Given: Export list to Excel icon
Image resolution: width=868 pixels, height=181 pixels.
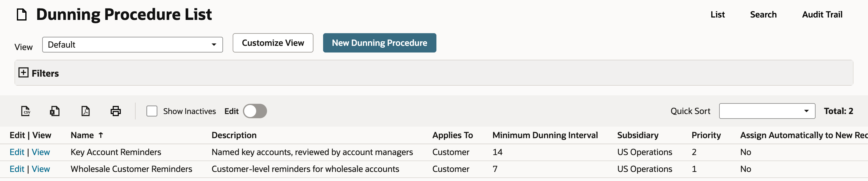Looking at the screenshot, I should [x=55, y=111].
